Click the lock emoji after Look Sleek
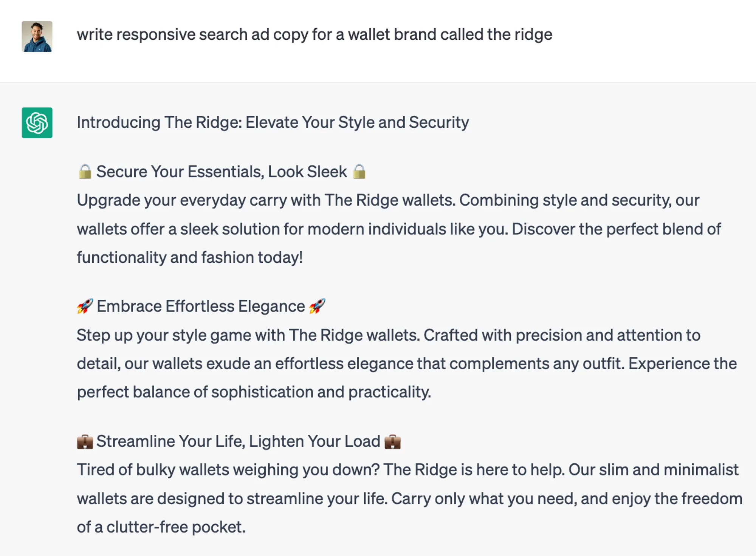This screenshot has width=756, height=556. 359,172
